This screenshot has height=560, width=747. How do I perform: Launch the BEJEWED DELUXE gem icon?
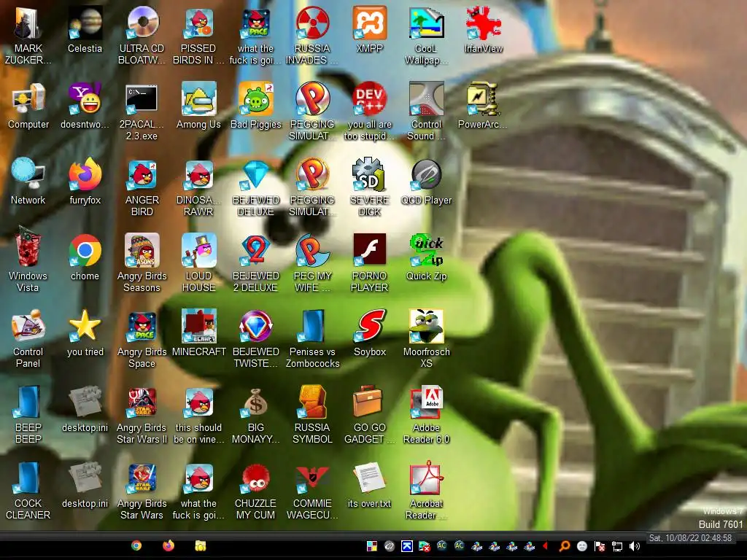click(x=255, y=187)
